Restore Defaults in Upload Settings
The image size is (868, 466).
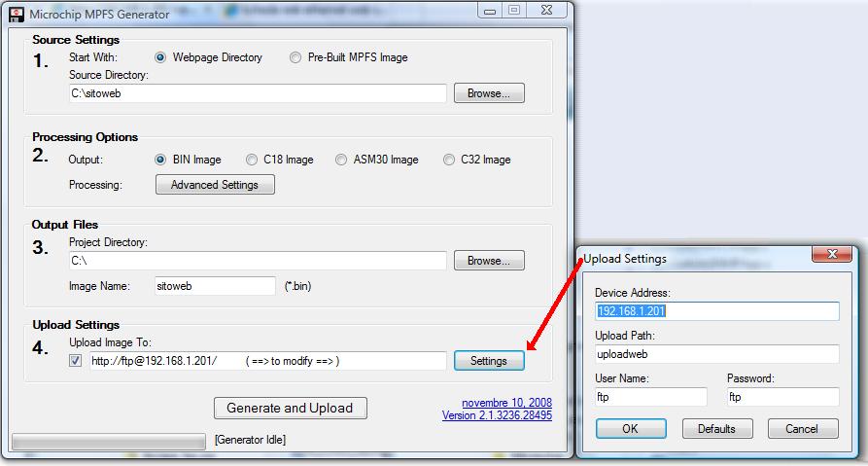tap(717, 428)
